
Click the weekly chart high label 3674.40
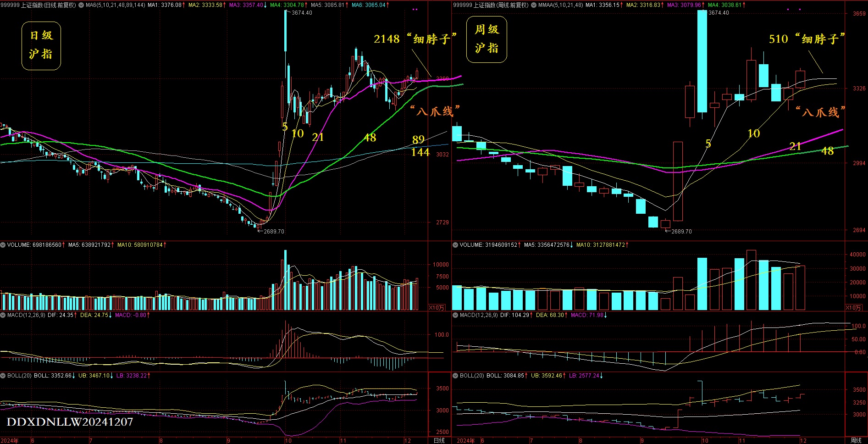tap(719, 13)
